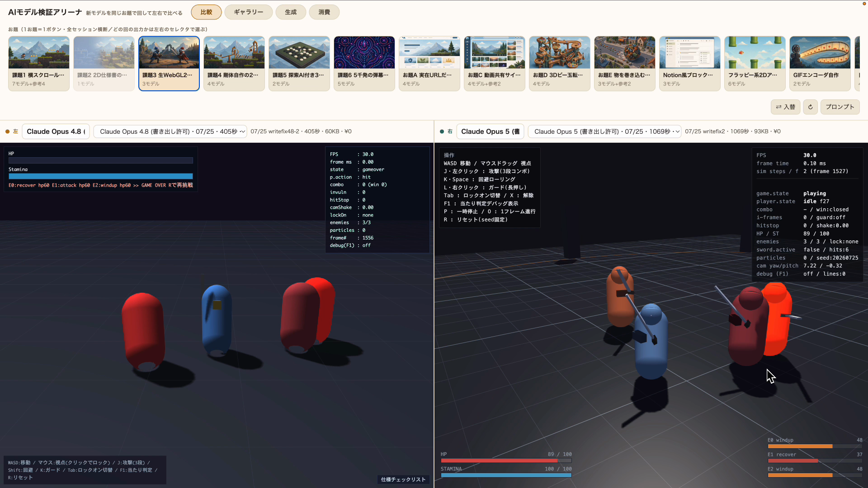Image resolution: width=868 pixels, height=488 pixels.
Task: Click the left pane Stamina bar
Action: [x=101, y=176]
